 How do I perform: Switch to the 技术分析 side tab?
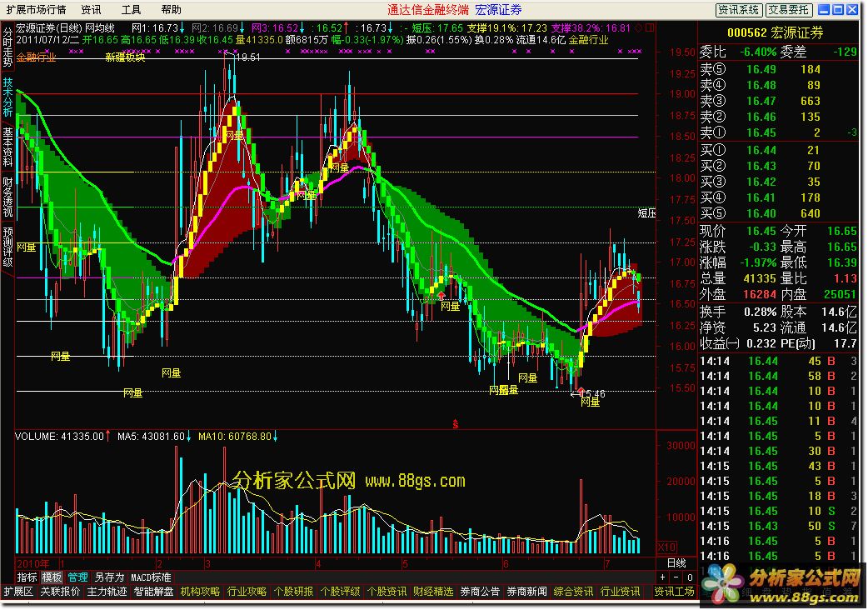click(x=7, y=97)
